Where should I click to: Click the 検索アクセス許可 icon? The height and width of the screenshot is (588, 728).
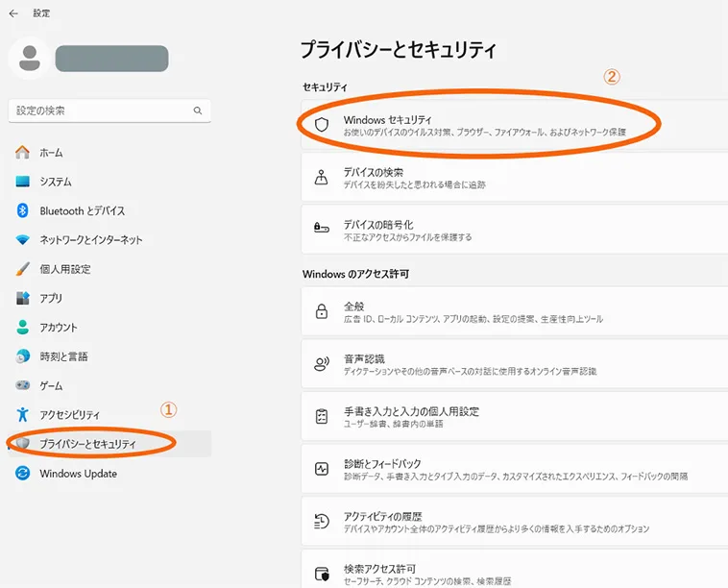point(322,574)
